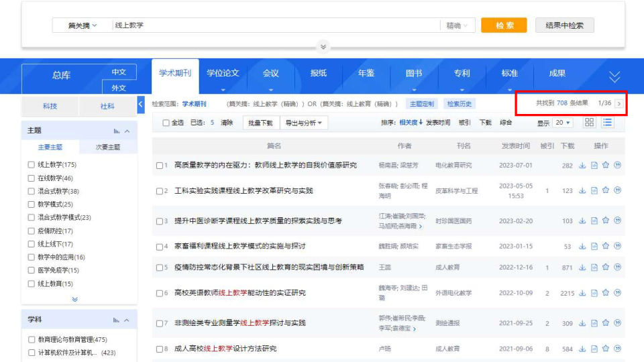
Task: Open 检索历史 link
Action: coord(459,104)
